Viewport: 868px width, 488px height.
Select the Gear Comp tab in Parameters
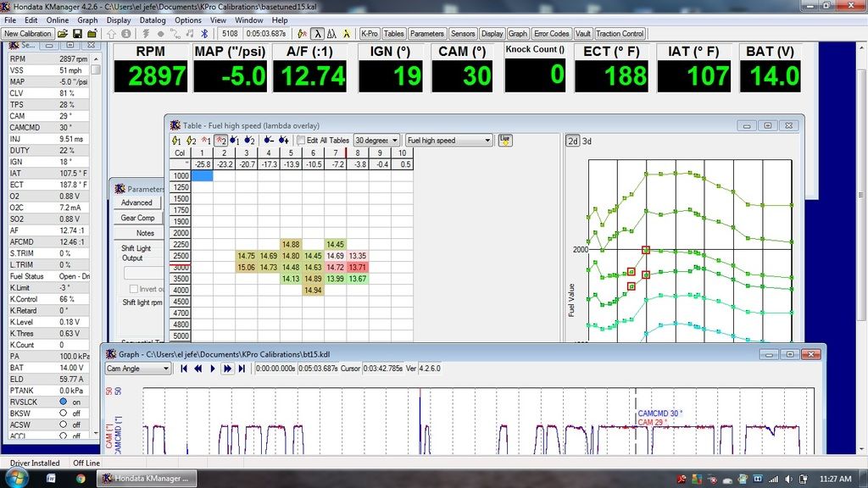click(x=137, y=218)
